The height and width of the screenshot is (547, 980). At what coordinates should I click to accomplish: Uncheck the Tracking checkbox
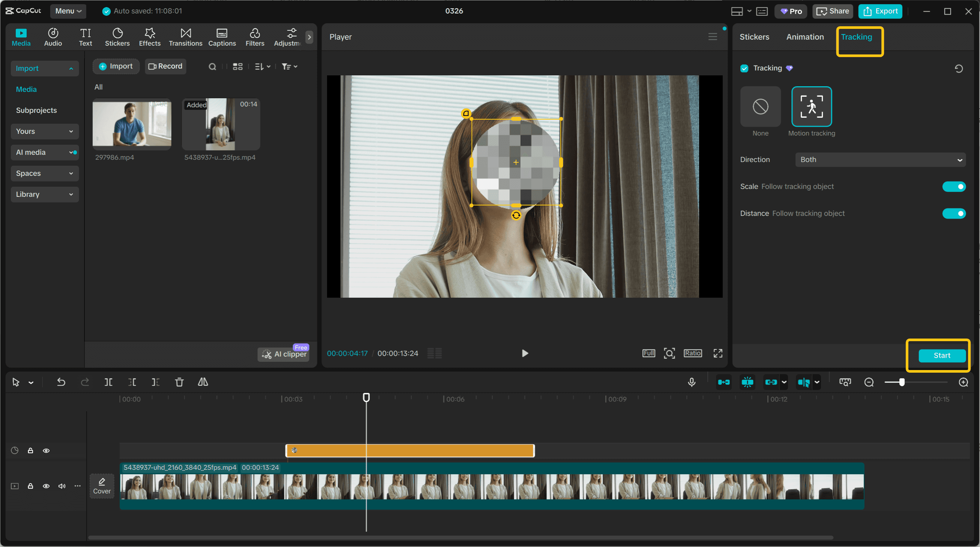pyautogui.click(x=744, y=69)
